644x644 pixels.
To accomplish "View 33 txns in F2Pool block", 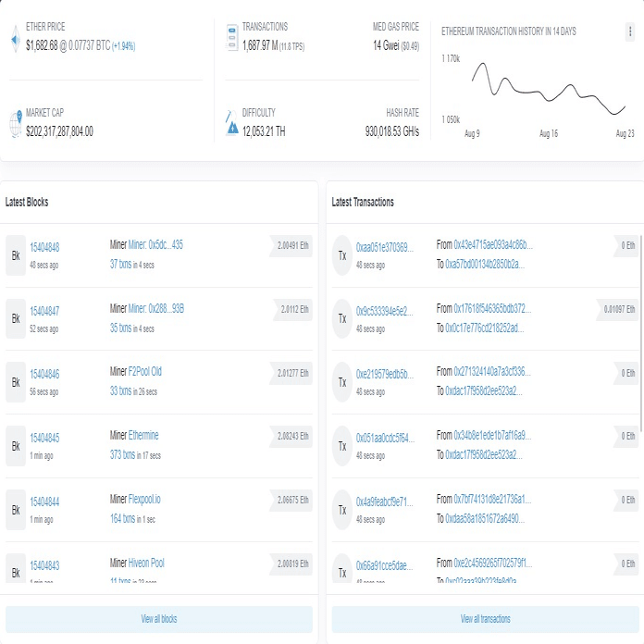I will tap(120, 390).
